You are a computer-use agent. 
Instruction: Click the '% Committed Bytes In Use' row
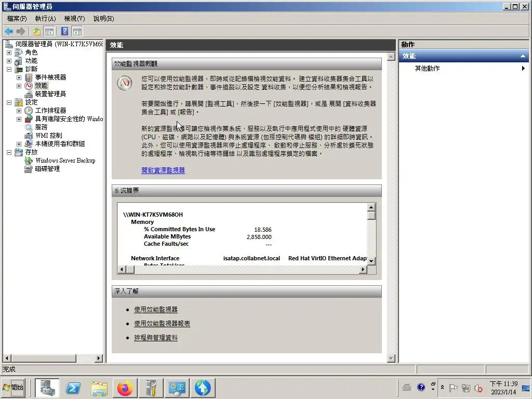(x=207, y=229)
